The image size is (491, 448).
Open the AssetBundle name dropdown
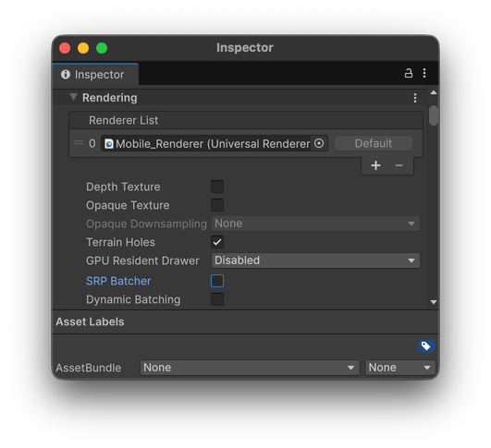[250, 368]
